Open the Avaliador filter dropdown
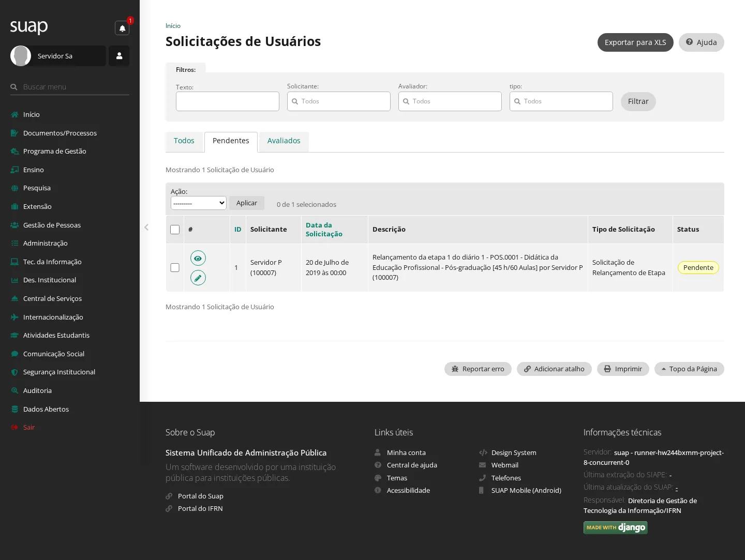This screenshot has width=745, height=560. tap(450, 101)
